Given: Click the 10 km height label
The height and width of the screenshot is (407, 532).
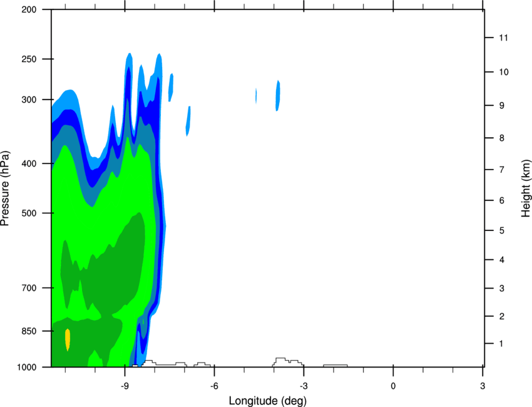Looking at the screenshot, I should pos(503,72).
